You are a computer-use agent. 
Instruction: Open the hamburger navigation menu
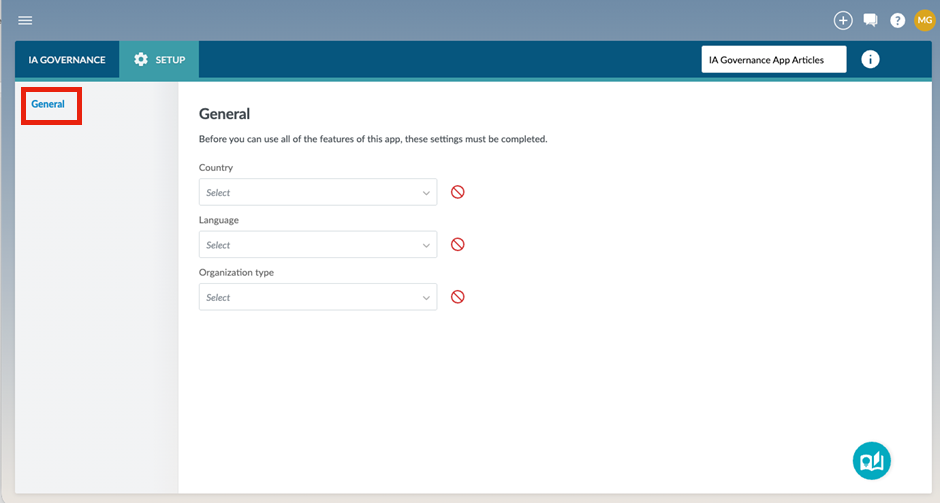pos(25,20)
